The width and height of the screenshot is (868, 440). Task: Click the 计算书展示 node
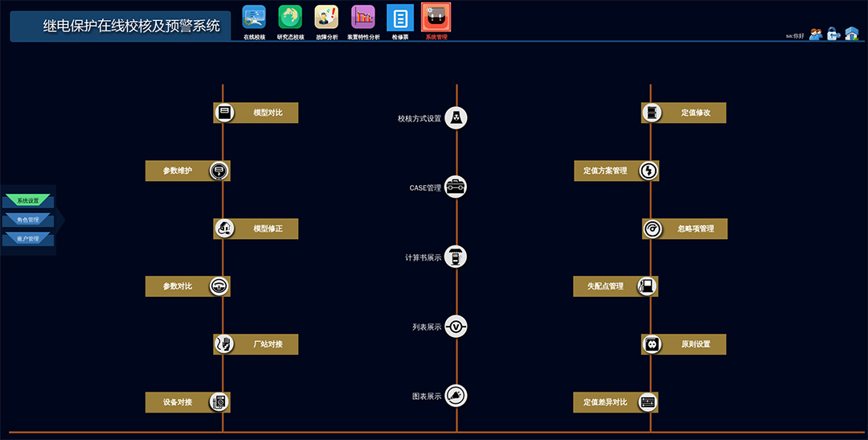(456, 257)
